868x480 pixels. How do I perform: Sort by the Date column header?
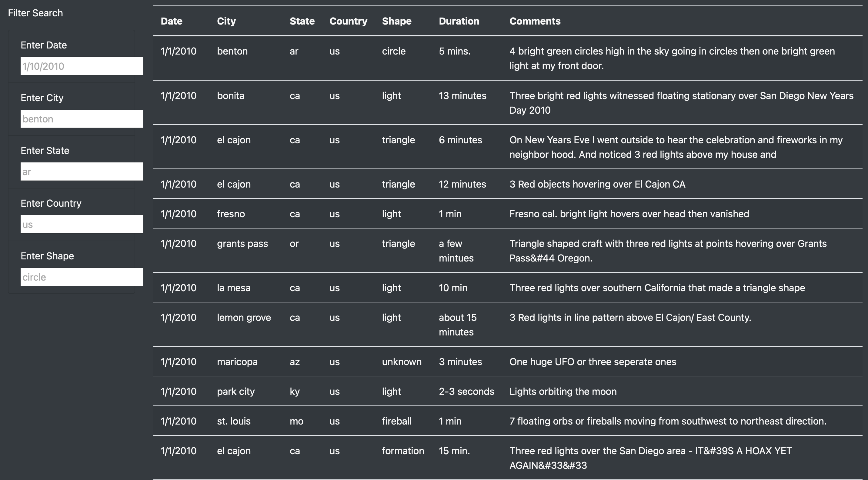click(x=172, y=21)
